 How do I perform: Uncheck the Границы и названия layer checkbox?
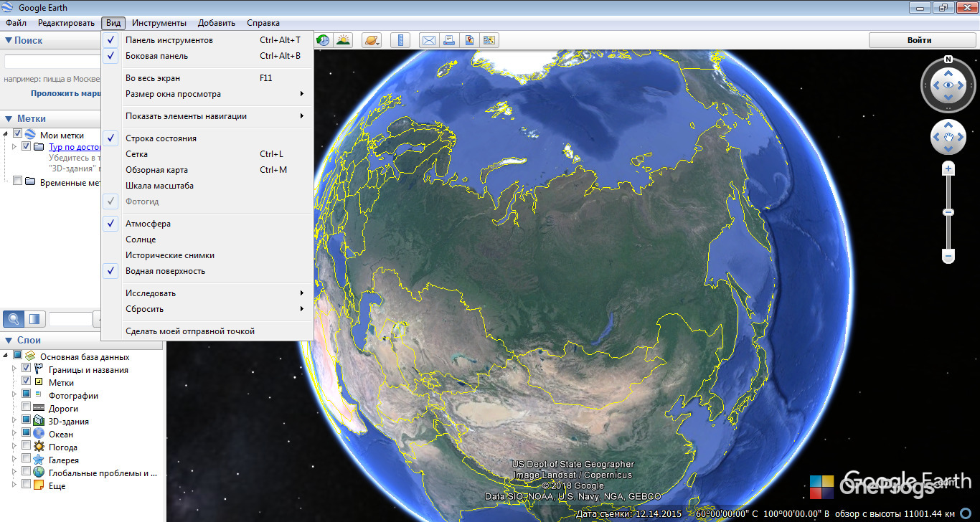[x=26, y=369]
